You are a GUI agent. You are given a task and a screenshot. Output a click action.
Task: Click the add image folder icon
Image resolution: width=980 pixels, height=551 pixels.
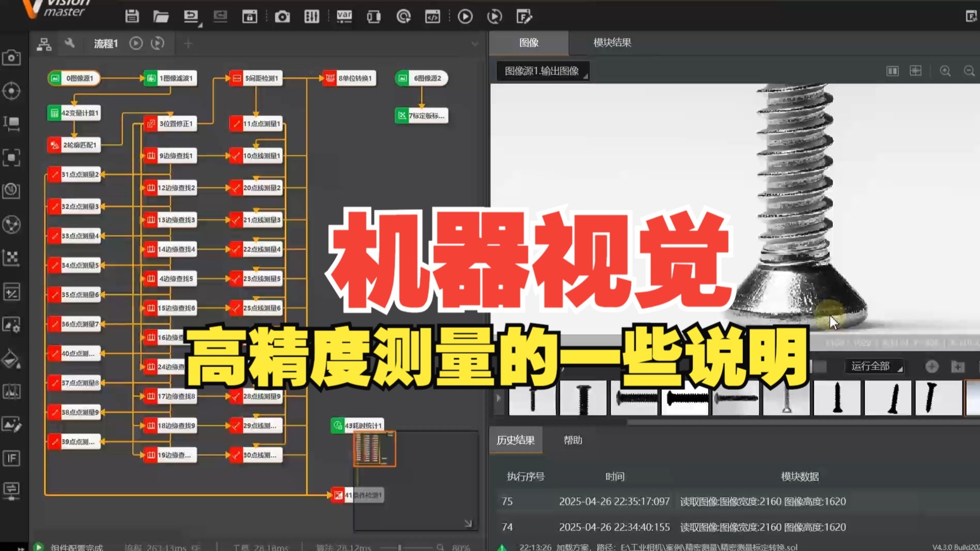click(x=958, y=366)
